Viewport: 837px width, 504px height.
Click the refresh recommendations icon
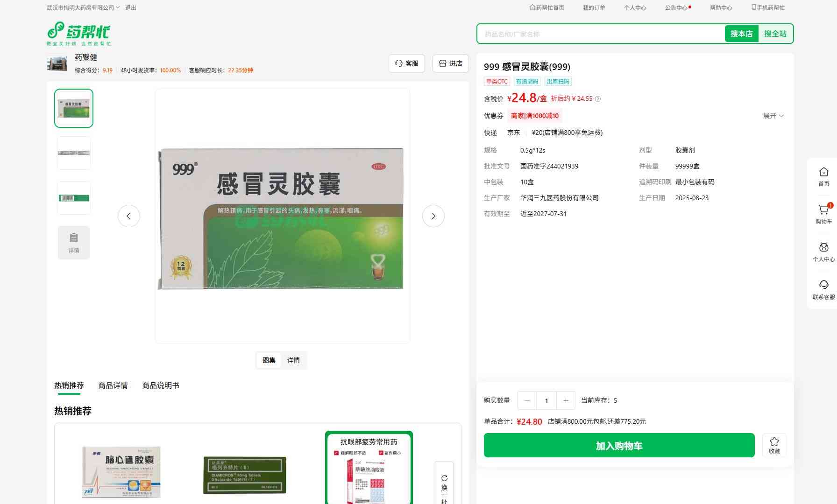(x=444, y=478)
